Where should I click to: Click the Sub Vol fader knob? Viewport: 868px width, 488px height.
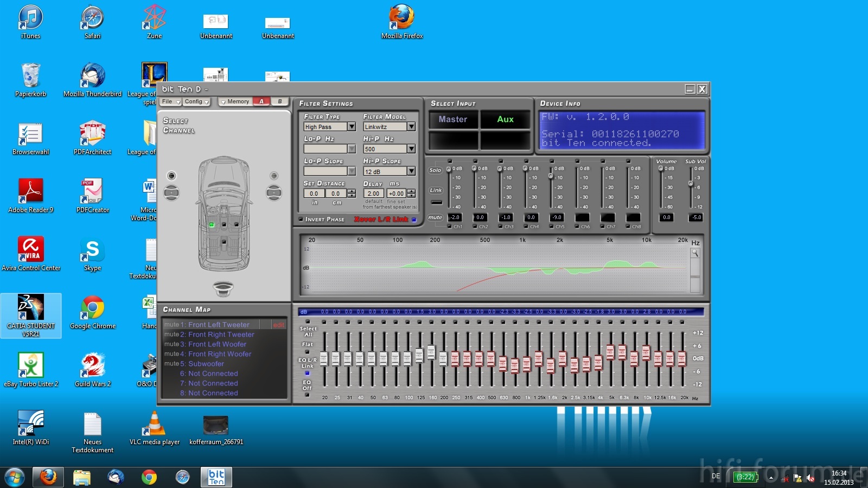click(691, 183)
